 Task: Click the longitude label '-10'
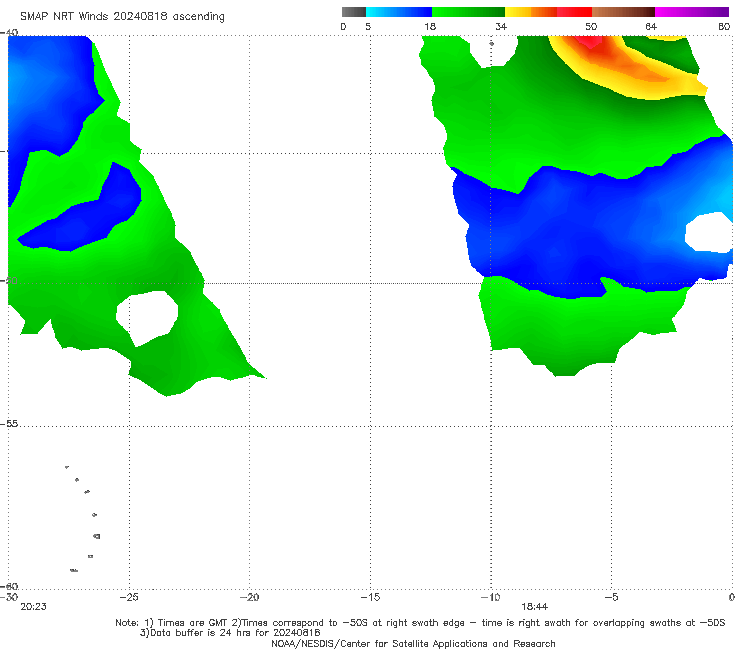[491, 597]
